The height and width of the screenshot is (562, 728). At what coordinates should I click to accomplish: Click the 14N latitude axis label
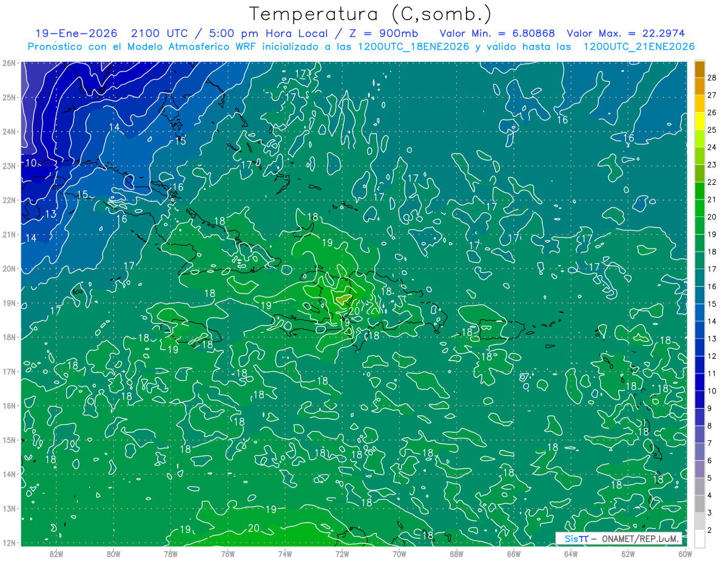tap(9, 474)
